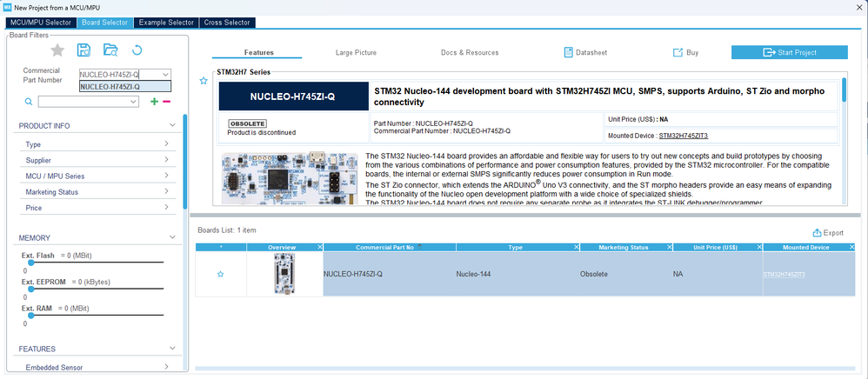The image size is (868, 379).
Task: Click the Board Filters panel scrollbar
Action: [185, 161]
